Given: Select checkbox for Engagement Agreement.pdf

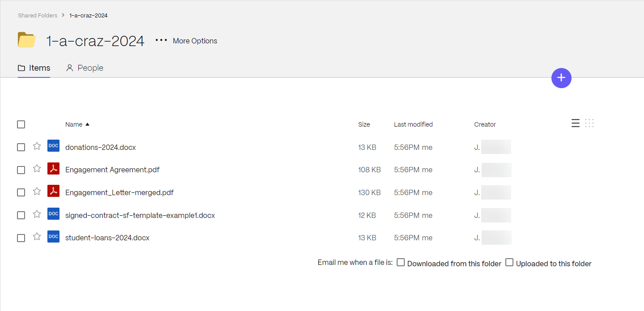Looking at the screenshot, I should tap(21, 170).
